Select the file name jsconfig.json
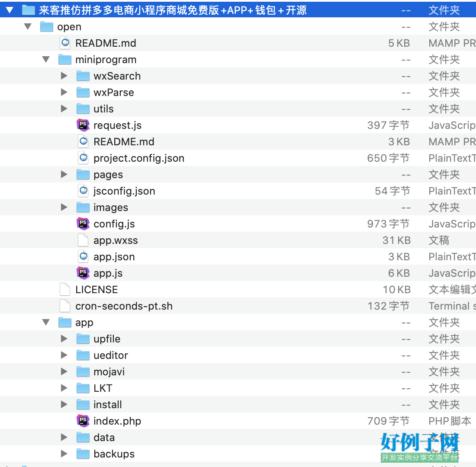 click(124, 191)
